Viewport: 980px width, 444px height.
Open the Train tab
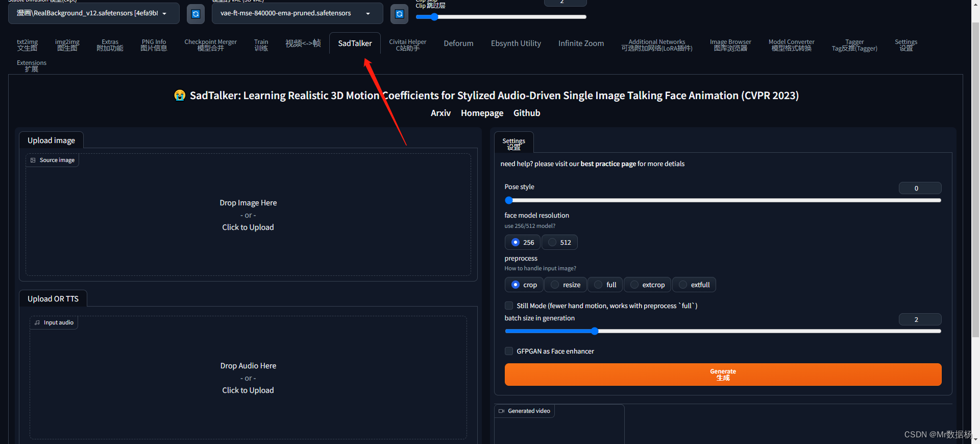261,45
